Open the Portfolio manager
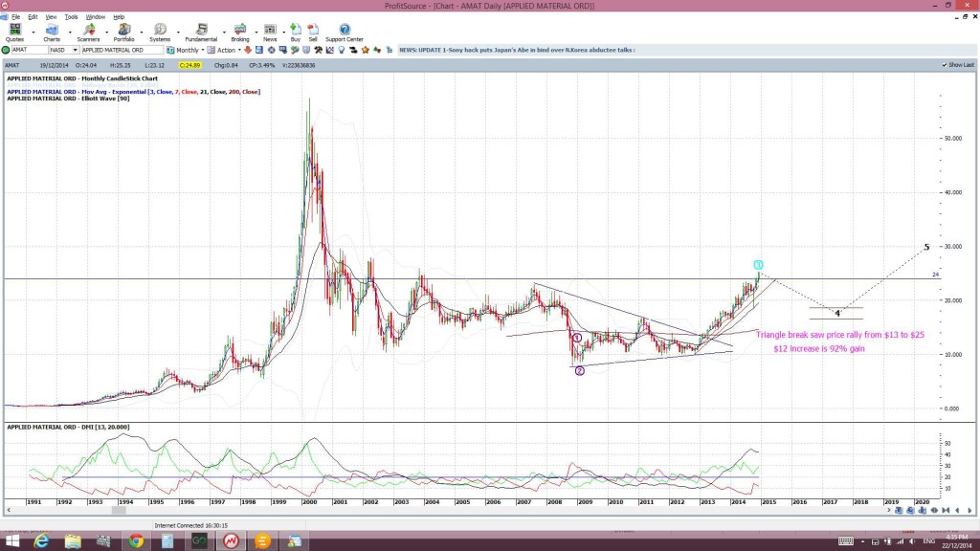This screenshot has height=551, width=980. pyautogui.click(x=123, y=33)
